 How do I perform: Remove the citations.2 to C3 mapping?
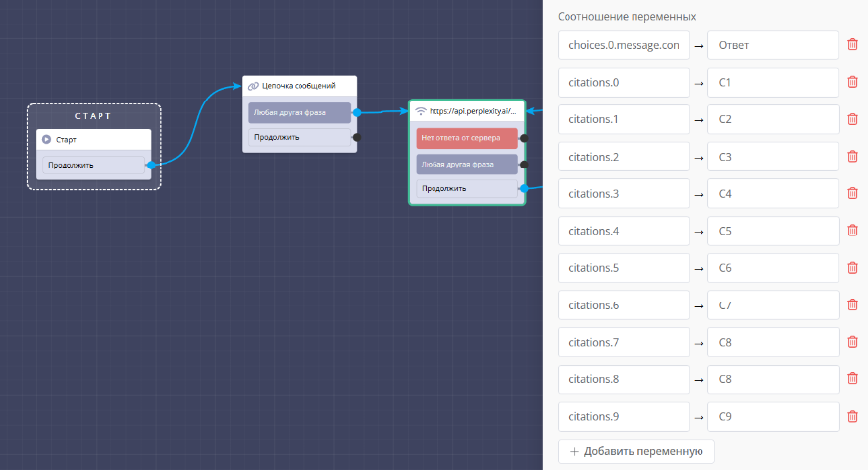click(x=852, y=157)
